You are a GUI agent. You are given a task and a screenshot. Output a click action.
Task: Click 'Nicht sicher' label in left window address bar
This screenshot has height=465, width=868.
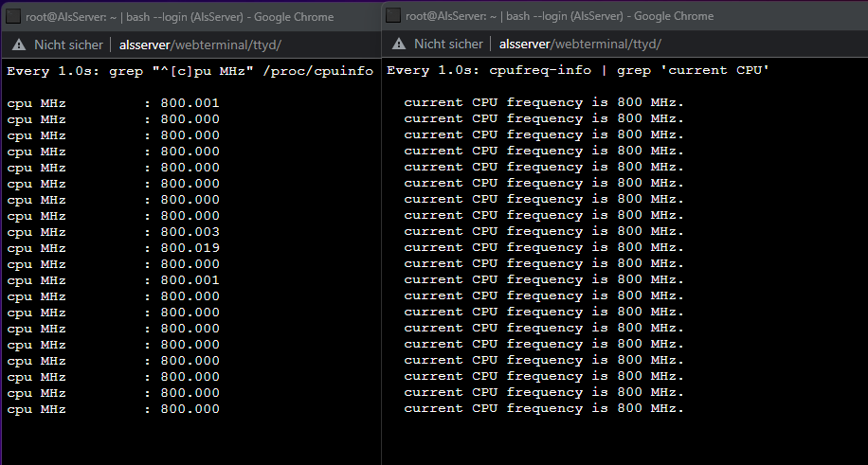click(68, 45)
